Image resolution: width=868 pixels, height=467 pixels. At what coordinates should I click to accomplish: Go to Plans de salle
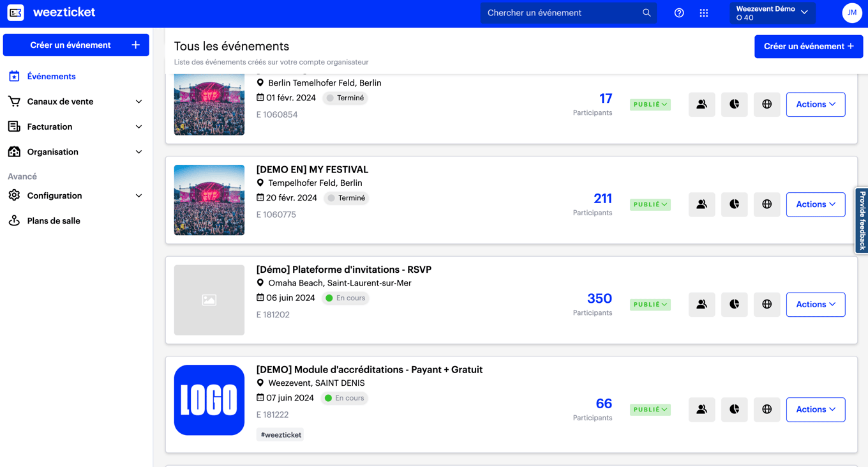[54, 221]
